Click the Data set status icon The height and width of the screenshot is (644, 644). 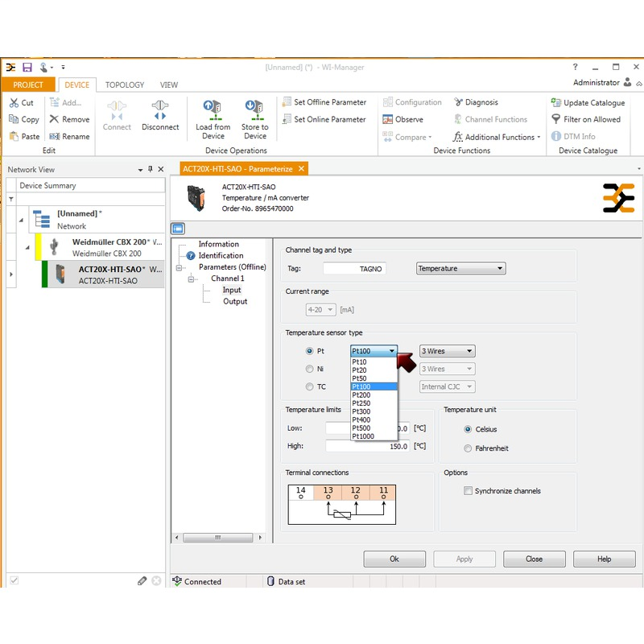(x=270, y=581)
